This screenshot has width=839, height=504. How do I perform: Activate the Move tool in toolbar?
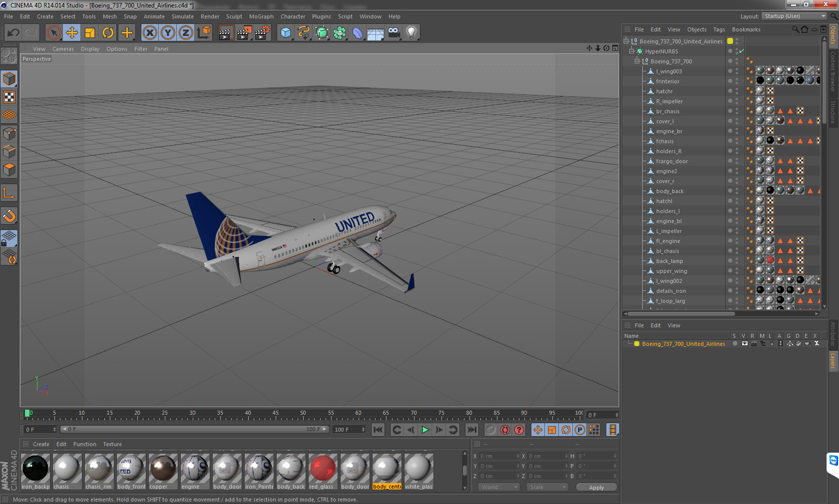(72, 33)
